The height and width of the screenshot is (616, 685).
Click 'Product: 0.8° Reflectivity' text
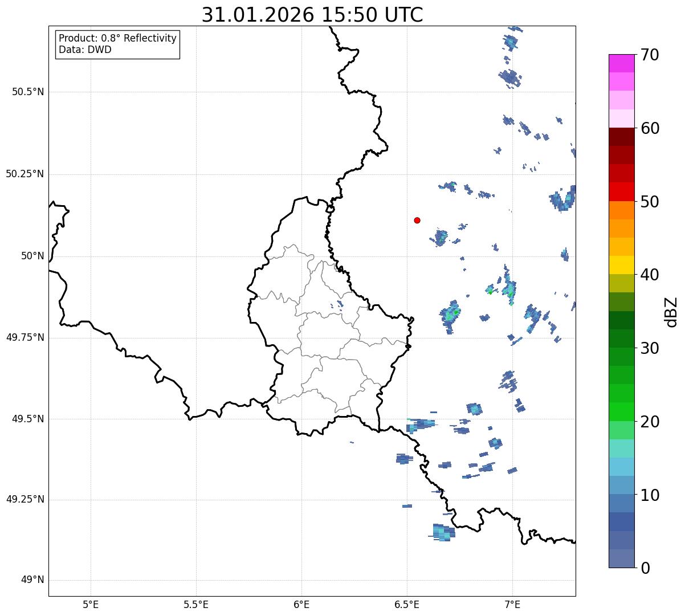pos(118,38)
